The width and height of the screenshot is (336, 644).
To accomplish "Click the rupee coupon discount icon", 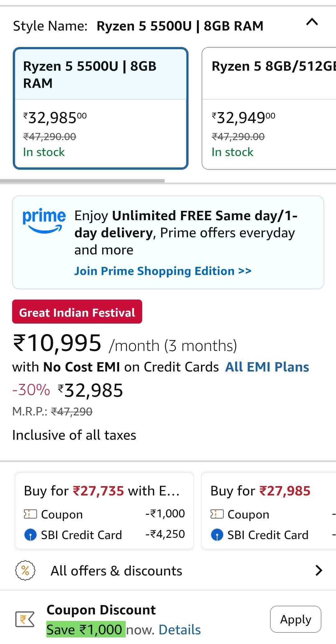I will tap(25, 619).
